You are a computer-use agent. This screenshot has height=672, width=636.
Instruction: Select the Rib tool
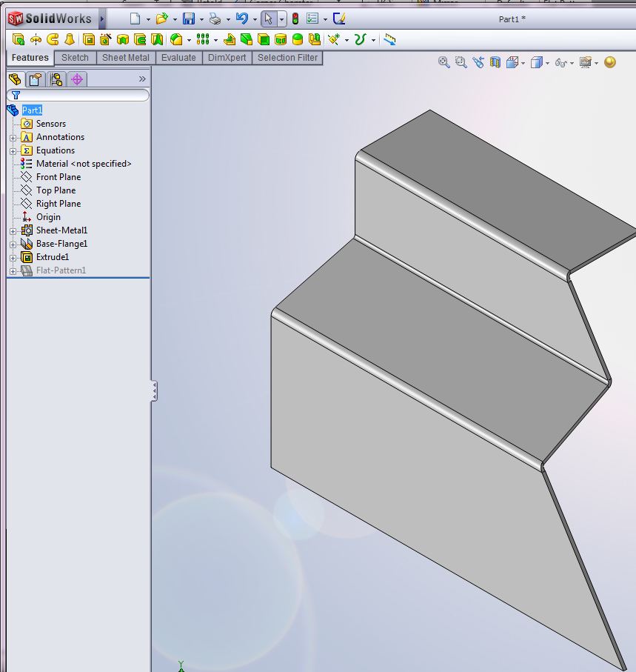click(230, 39)
